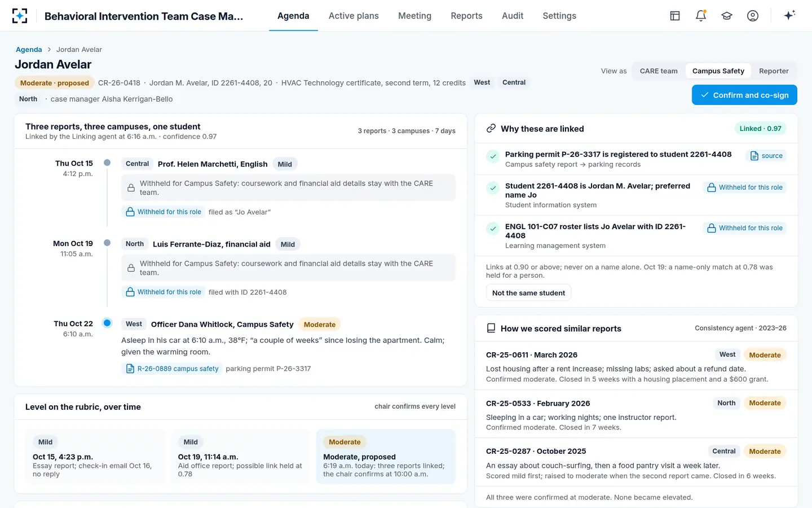
Task: Click Agenda breadcrumb link
Action: coord(29,50)
